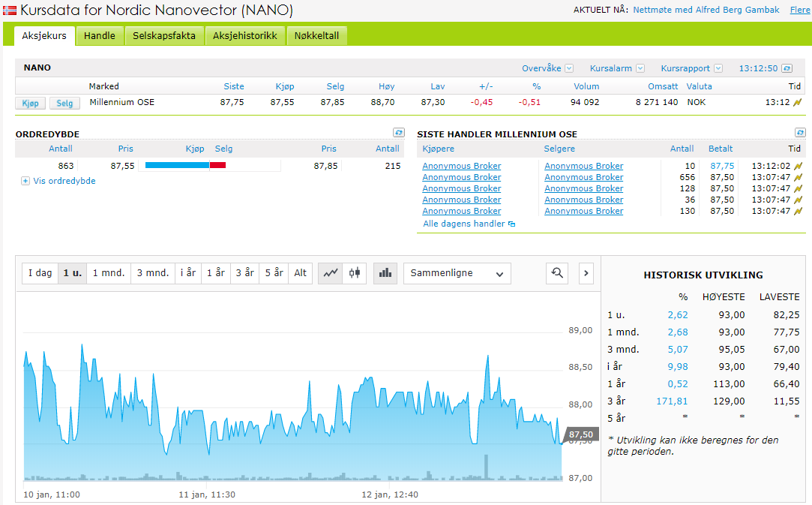Click the Kjøp button for NANO

click(31, 104)
